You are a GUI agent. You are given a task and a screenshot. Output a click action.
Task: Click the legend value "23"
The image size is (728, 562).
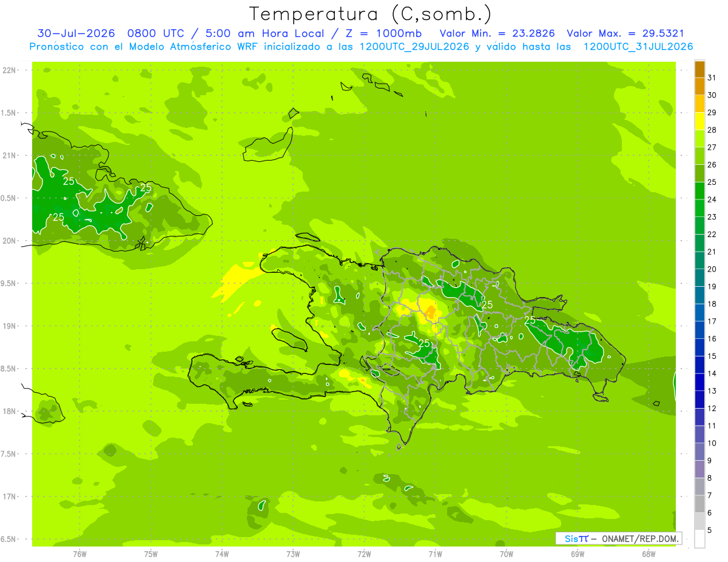[712, 217]
